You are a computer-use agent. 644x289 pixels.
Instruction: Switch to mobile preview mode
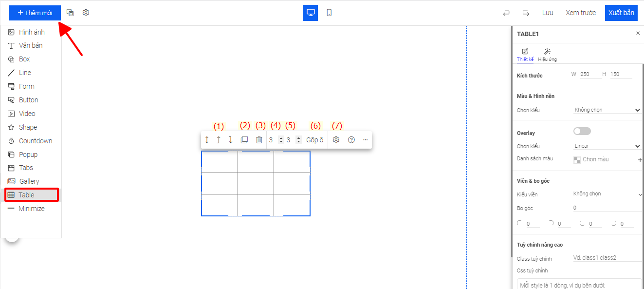pos(329,13)
